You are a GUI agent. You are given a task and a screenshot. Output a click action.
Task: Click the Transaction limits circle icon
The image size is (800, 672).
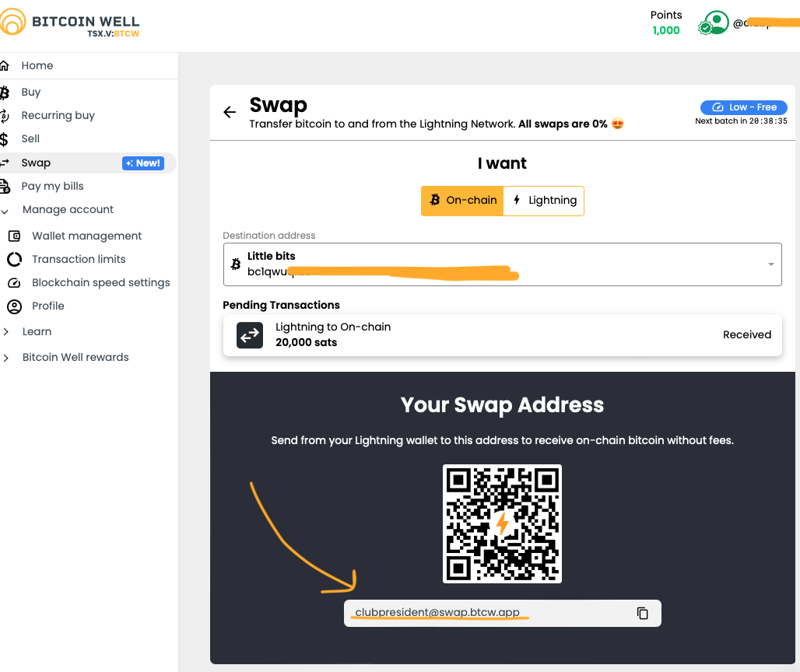coord(14,259)
